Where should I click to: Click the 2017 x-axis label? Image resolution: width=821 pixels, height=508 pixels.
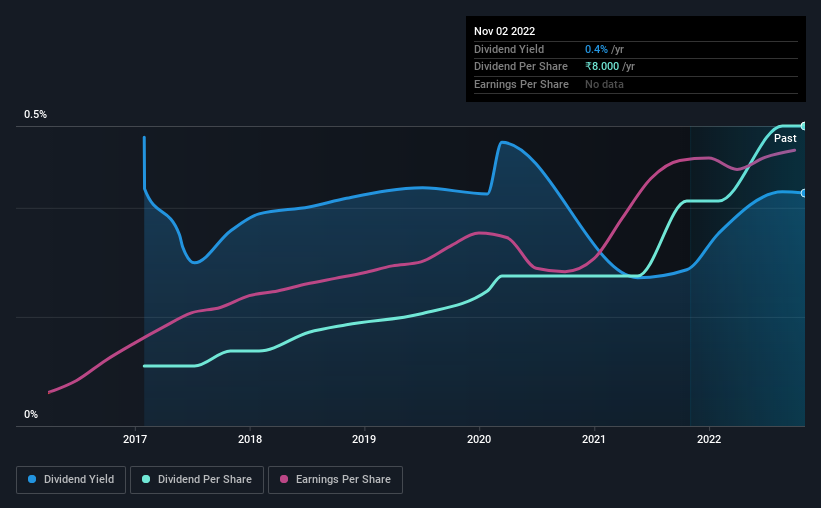coord(135,439)
